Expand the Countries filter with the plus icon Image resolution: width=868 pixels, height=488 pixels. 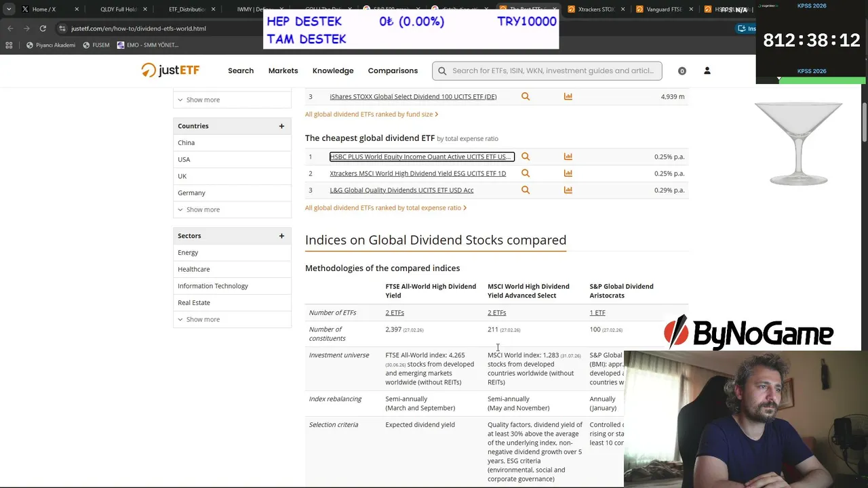[x=281, y=126]
